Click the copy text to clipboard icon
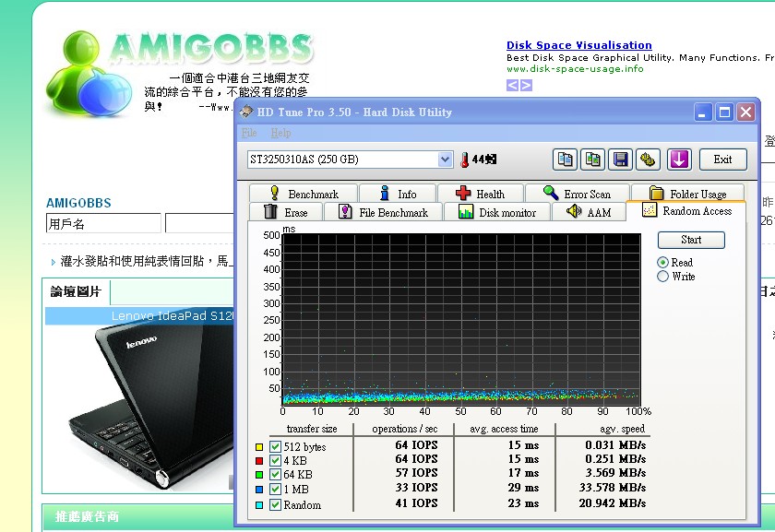The image size is (775, 532). pyautogui.click(x=565, y=160)
